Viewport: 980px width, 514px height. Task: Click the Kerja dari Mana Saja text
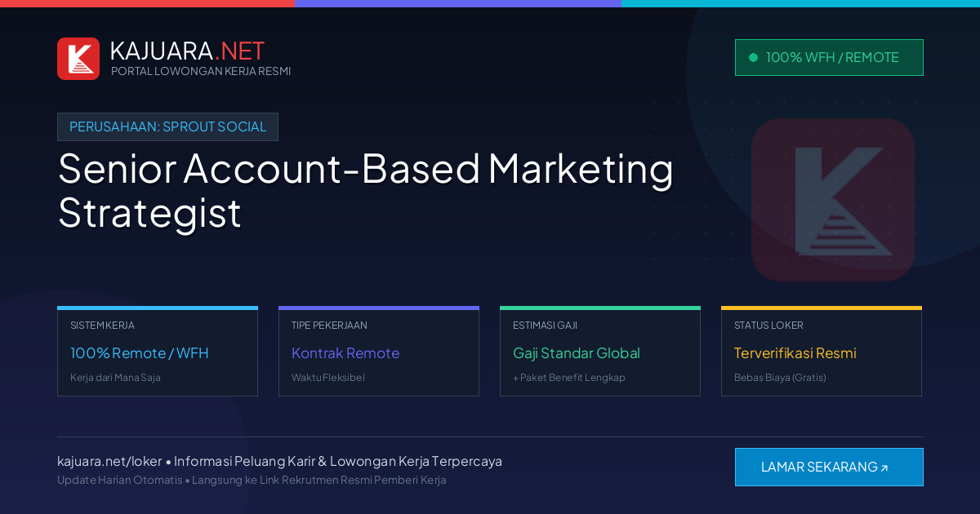[x=115, y=378]
